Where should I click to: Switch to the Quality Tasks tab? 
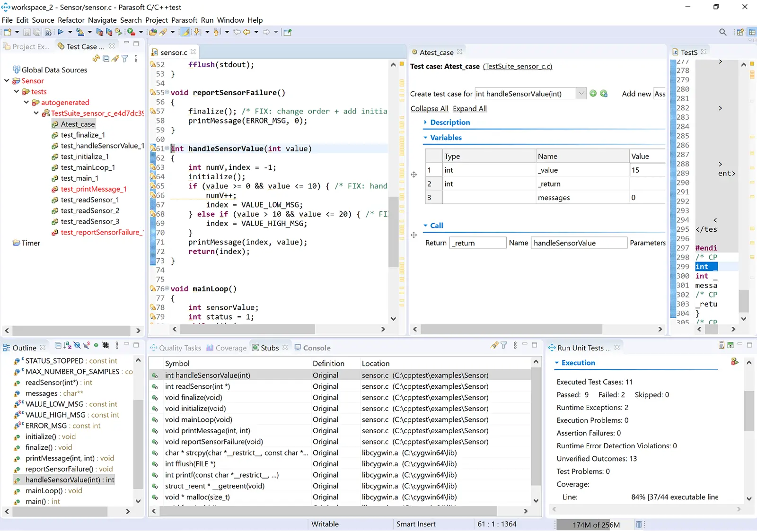point(176,348)
